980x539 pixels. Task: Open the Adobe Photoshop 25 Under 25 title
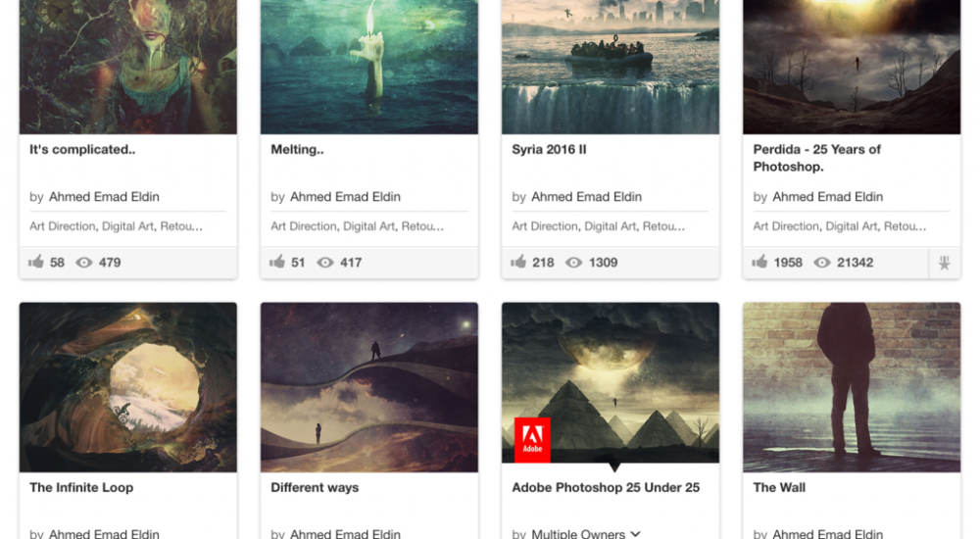[x=606, y=488]
